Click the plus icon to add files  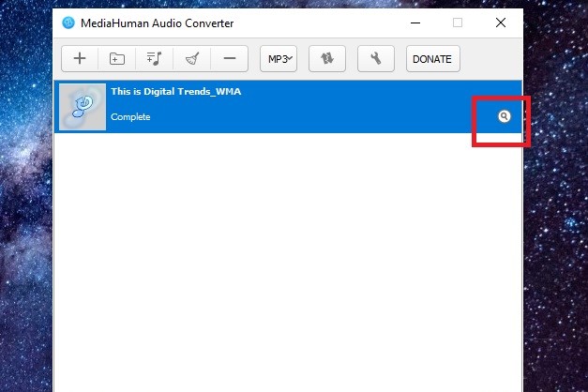pos(80,59)
